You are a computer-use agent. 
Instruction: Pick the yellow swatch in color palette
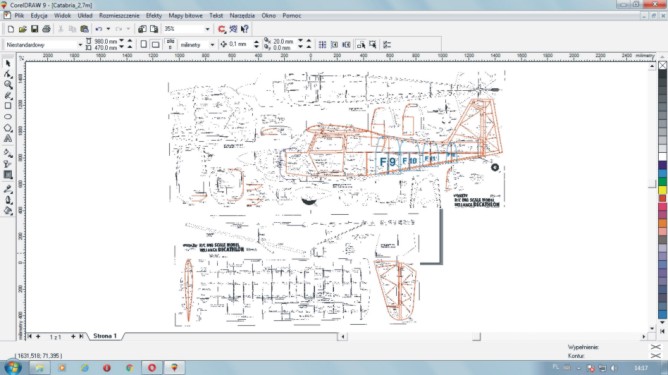point(662,190)
